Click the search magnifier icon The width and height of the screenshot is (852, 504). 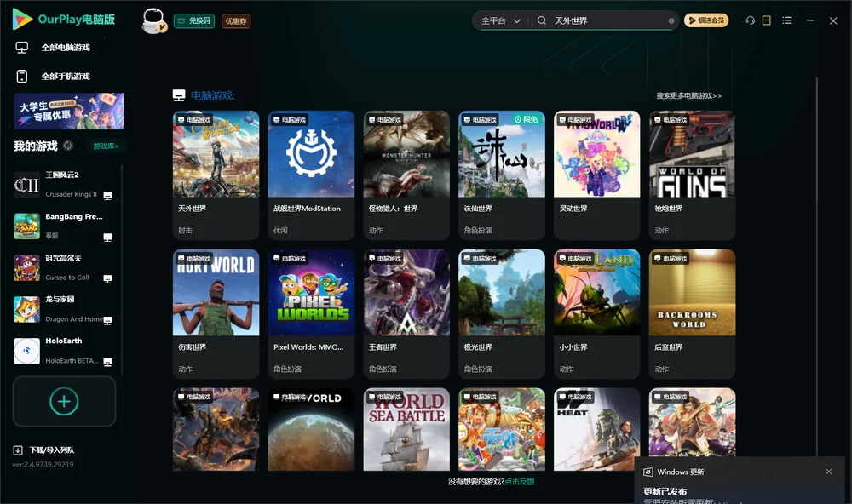pos(541,20)
